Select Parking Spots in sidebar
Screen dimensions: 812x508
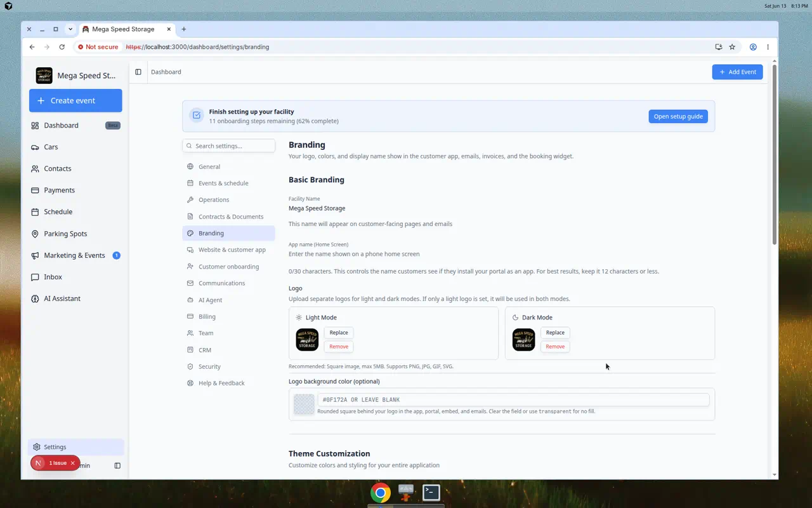[75, 234]
